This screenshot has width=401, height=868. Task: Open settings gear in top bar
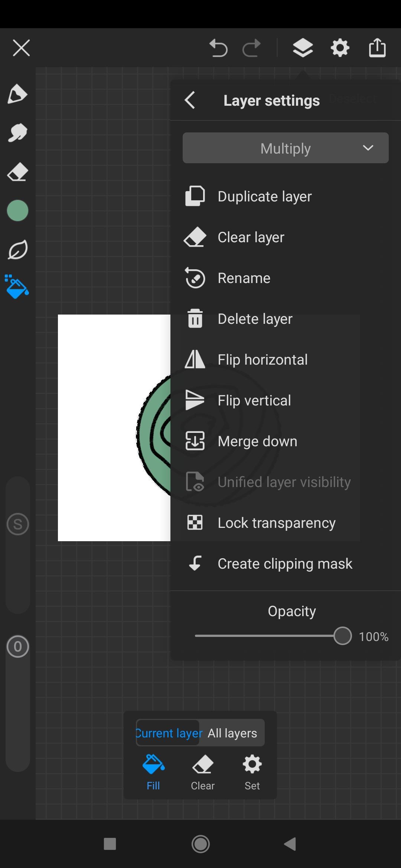click(x=340, y=48)
